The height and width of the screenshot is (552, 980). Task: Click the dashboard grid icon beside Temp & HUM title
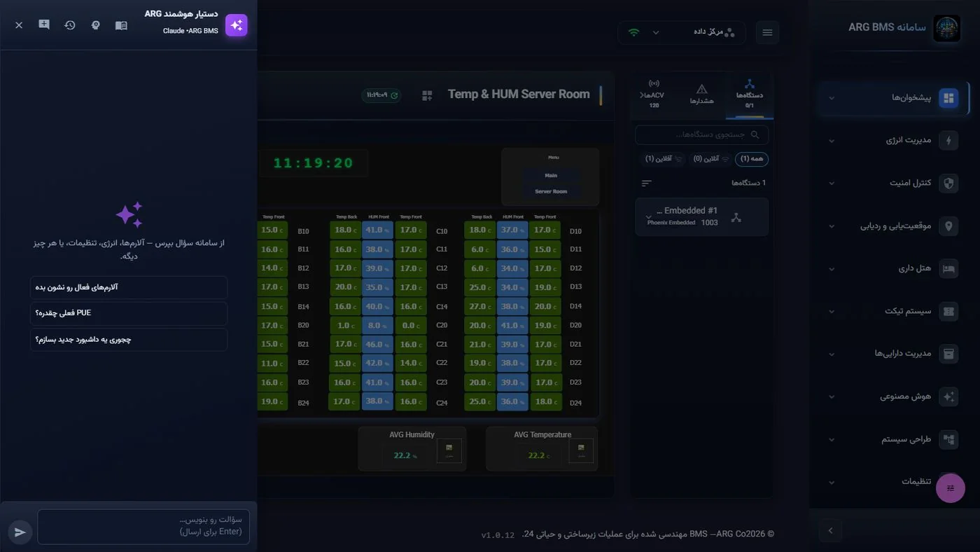(x=427, y=95)
